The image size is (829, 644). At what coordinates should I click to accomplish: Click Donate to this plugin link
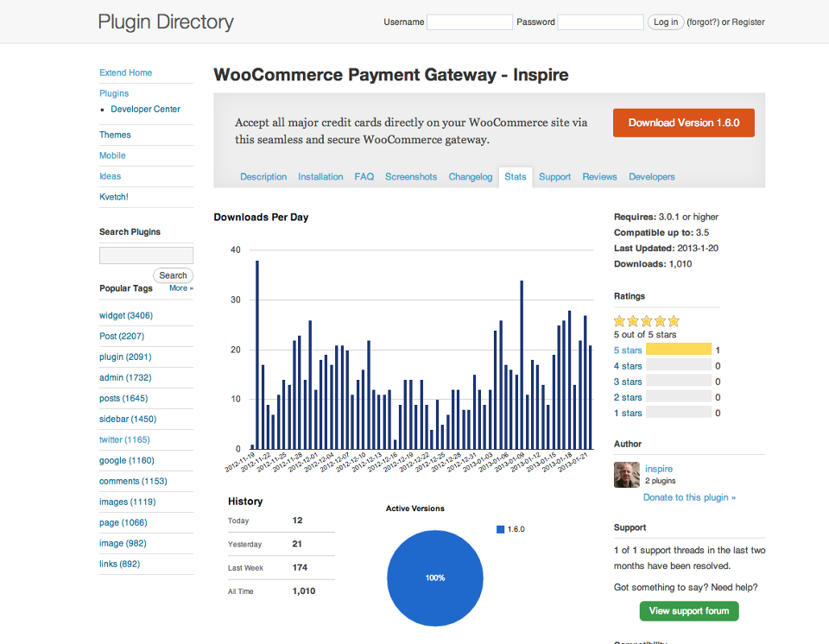pos(689,497)
